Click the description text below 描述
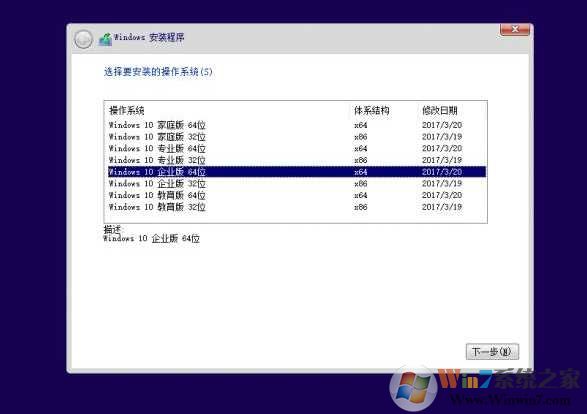 coord(151,238)
